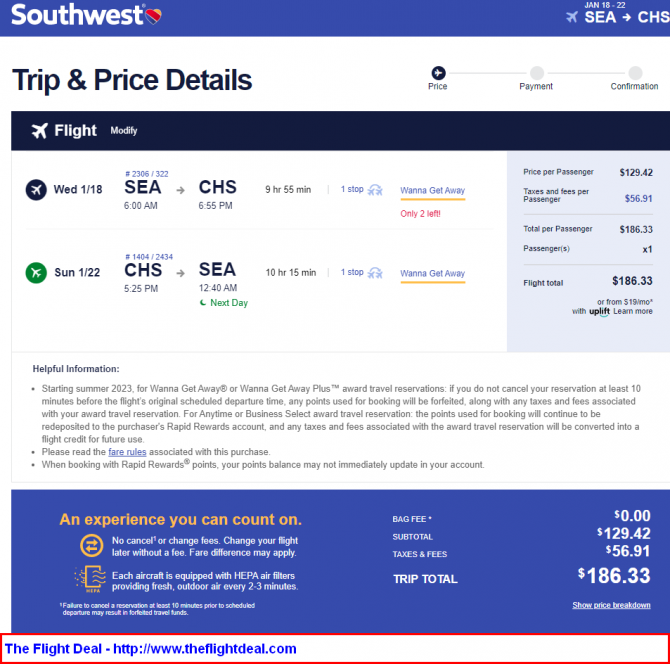Click the Price step airplane icon

point(438,73)
